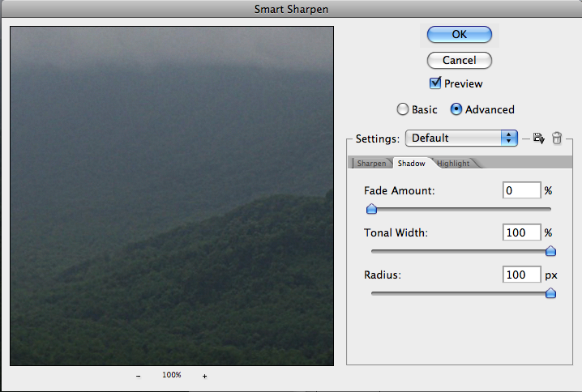Click the Radius slider handle

550,293
